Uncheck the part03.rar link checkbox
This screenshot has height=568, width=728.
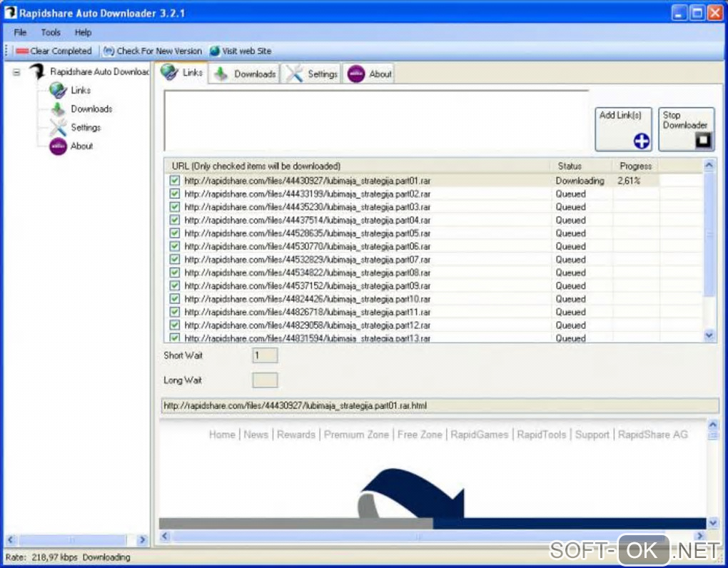pos(175,206)
